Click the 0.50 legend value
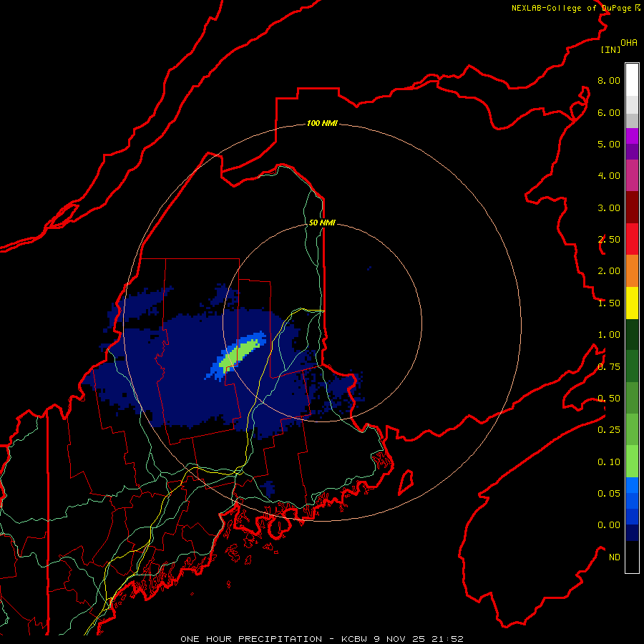 click(609, 399)
